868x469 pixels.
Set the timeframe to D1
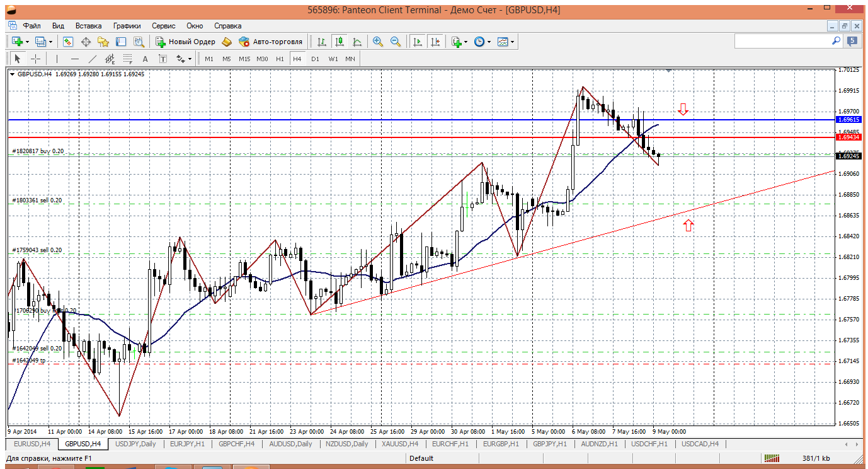click(315, 59)
